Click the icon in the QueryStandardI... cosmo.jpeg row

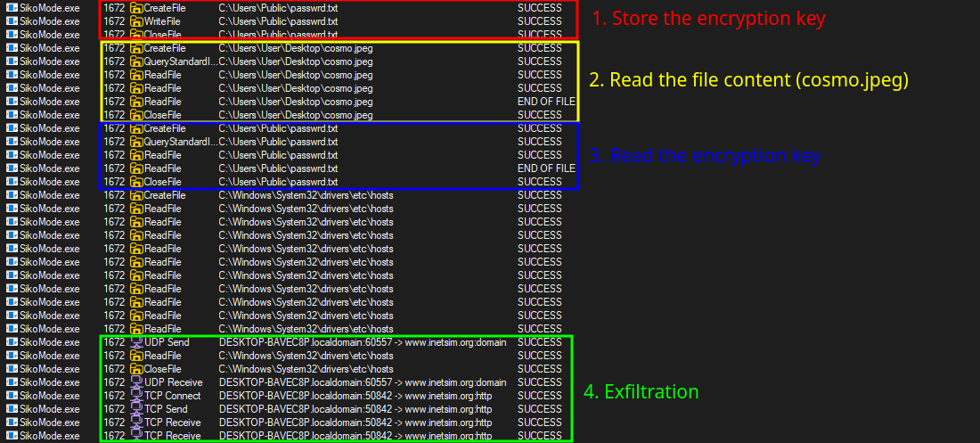(x=136, y=62)
